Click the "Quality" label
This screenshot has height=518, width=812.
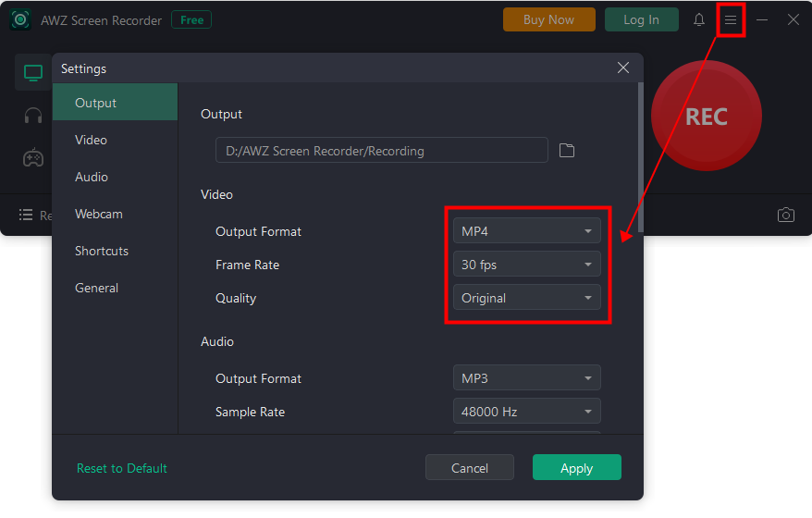tap(236, 299)
